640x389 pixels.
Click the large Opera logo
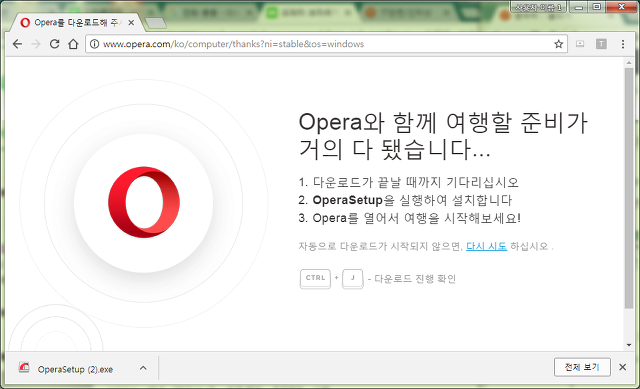pos(144,202)
